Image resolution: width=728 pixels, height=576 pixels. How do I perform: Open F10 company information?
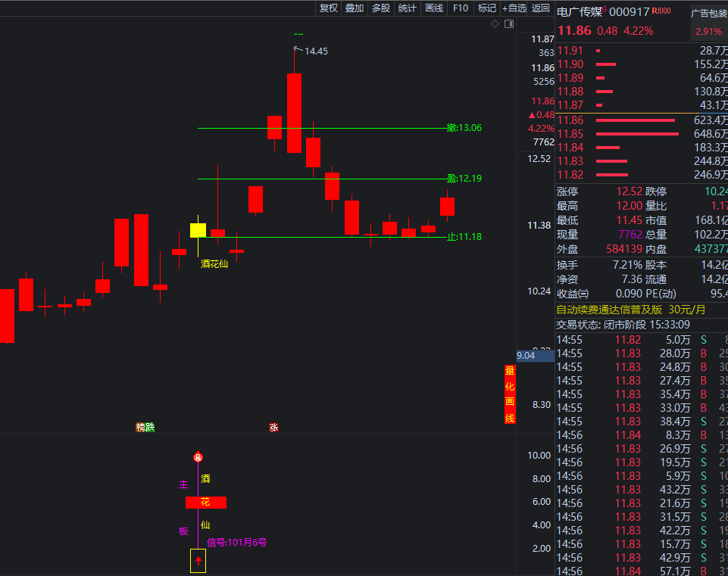(460, 8)
